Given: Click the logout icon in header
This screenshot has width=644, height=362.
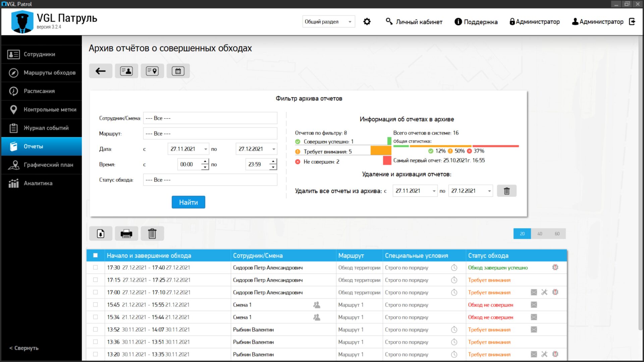Looking at the screenshot, I should point(632,22).
